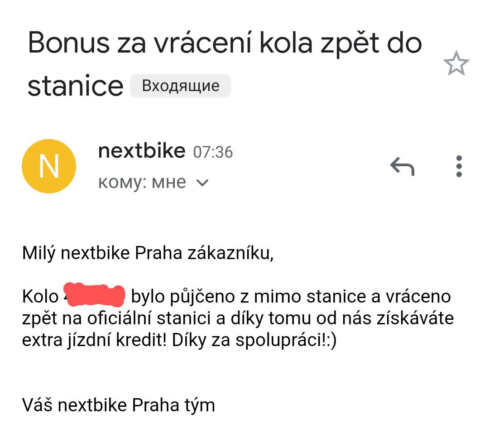The image size is (489, 448).
Task: Tap the signature "Váš nextbike Praha tým"
Action: click(x=119, y=405)
